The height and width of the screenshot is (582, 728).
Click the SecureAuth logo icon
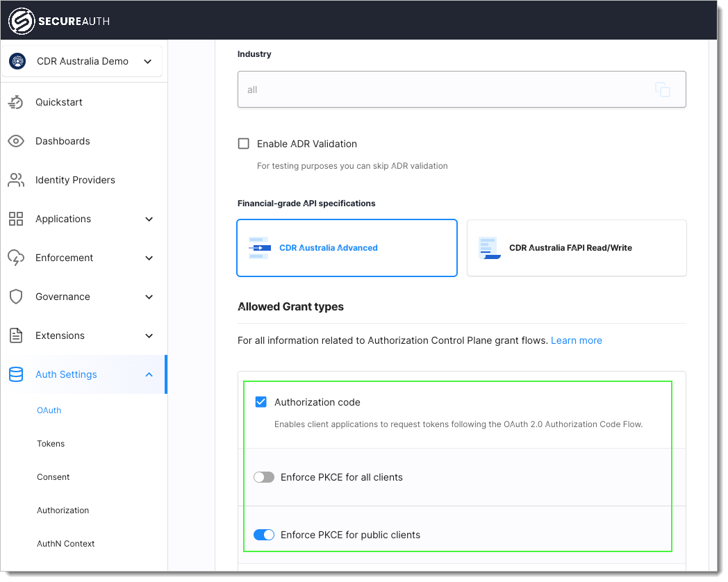click(22, 21)
